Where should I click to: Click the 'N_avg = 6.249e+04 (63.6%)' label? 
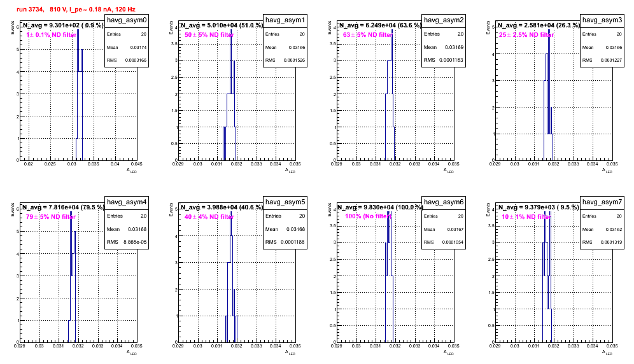380,25
